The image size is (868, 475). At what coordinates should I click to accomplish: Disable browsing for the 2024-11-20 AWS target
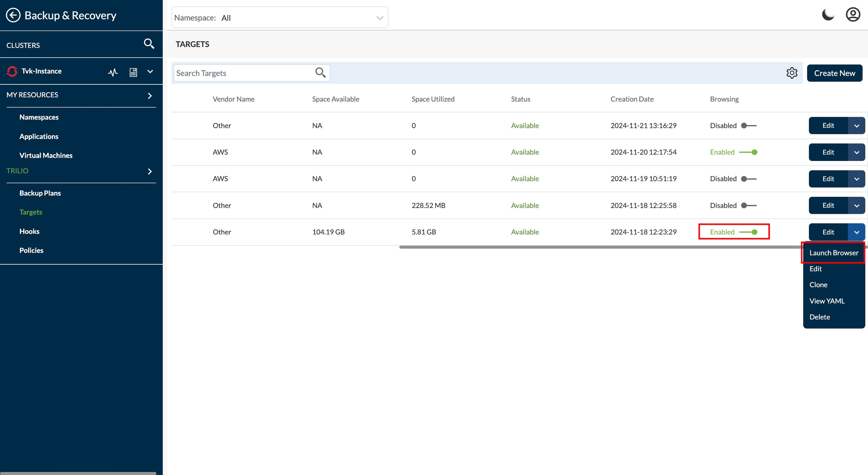tap(749, 152)
